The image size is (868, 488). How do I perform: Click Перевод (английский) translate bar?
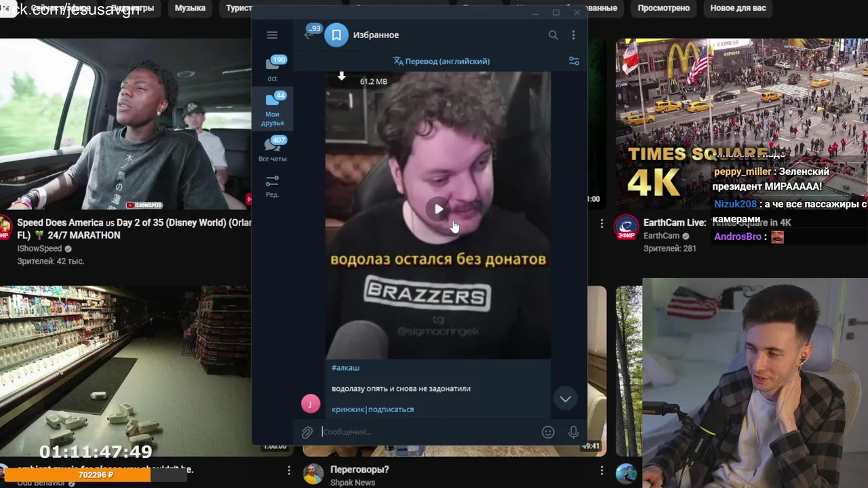tap(441, 61)
